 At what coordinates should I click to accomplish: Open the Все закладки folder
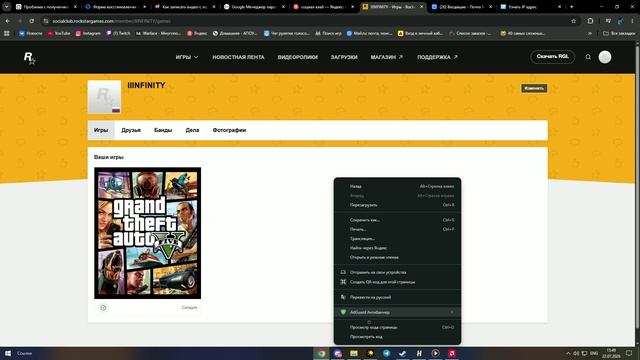pos(619,33)
